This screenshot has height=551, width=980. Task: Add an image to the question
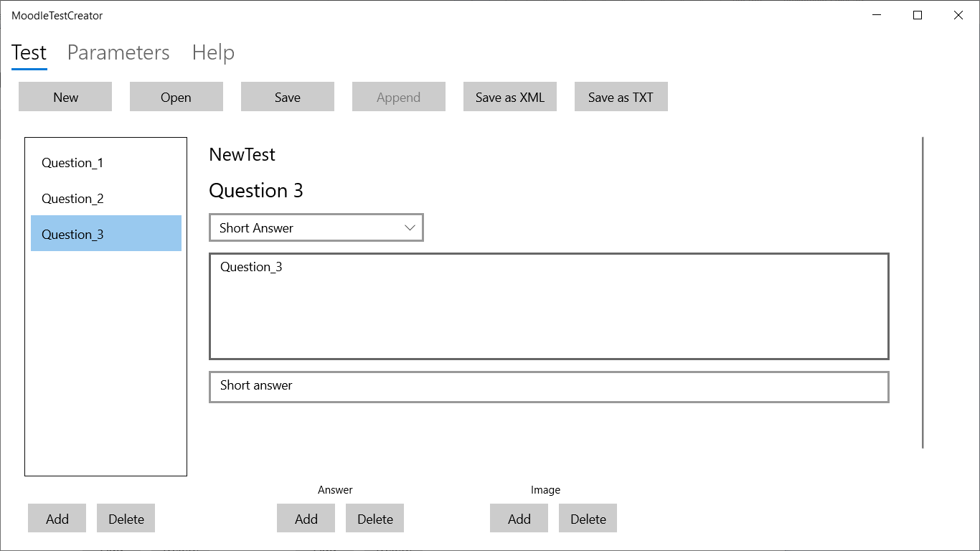click(x=519, y=519)
